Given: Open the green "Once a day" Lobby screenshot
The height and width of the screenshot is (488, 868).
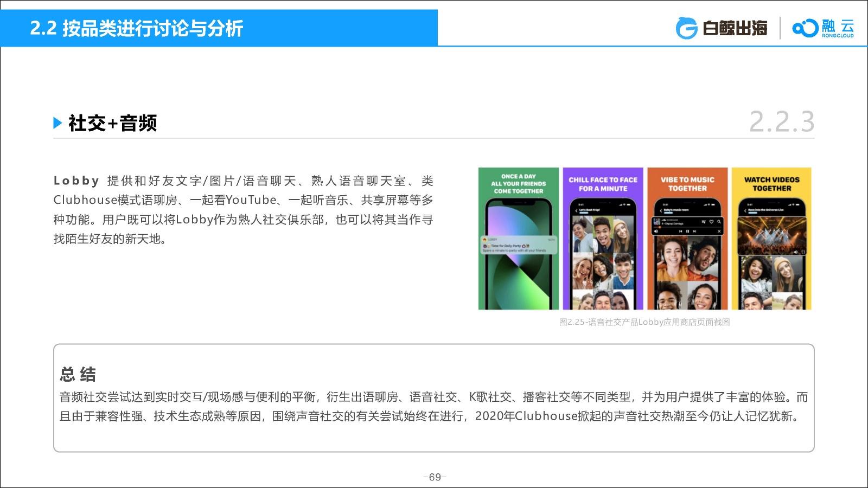Looking at the screenshot, I should [x=518, y=239].
